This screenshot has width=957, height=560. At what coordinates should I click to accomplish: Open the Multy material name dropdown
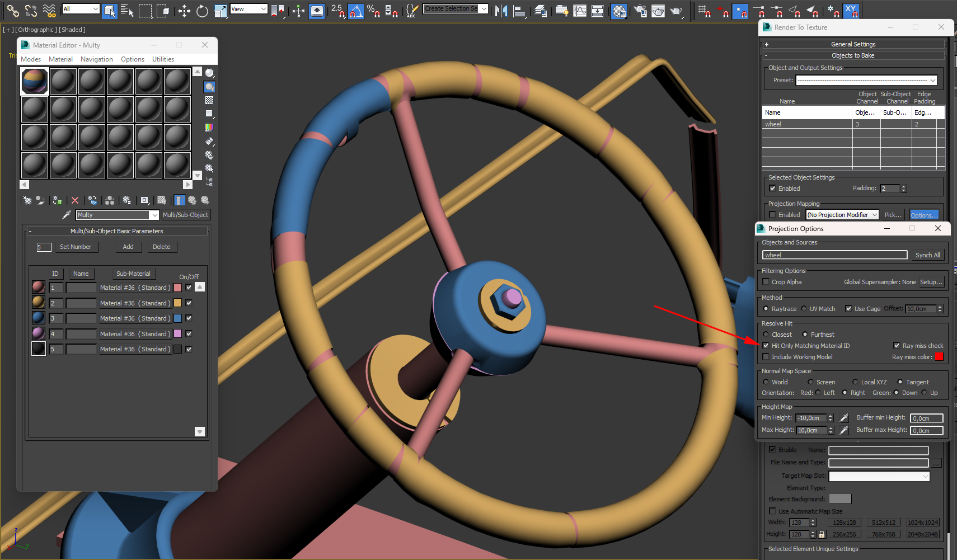(154, 215)
